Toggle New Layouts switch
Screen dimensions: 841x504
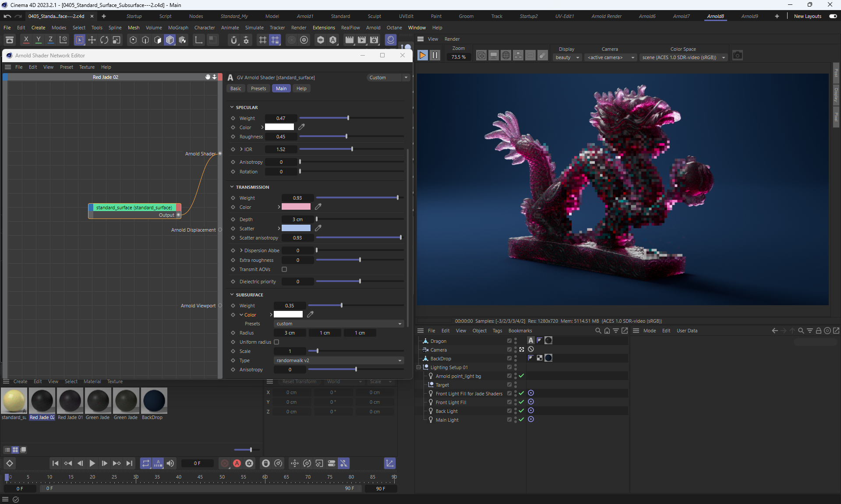click(x=833, y=16)
